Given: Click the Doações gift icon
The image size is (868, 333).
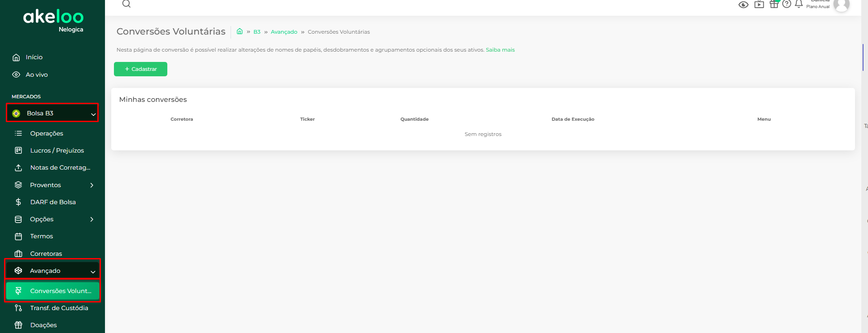Looking at the screenshot, I should pos(18,325).
